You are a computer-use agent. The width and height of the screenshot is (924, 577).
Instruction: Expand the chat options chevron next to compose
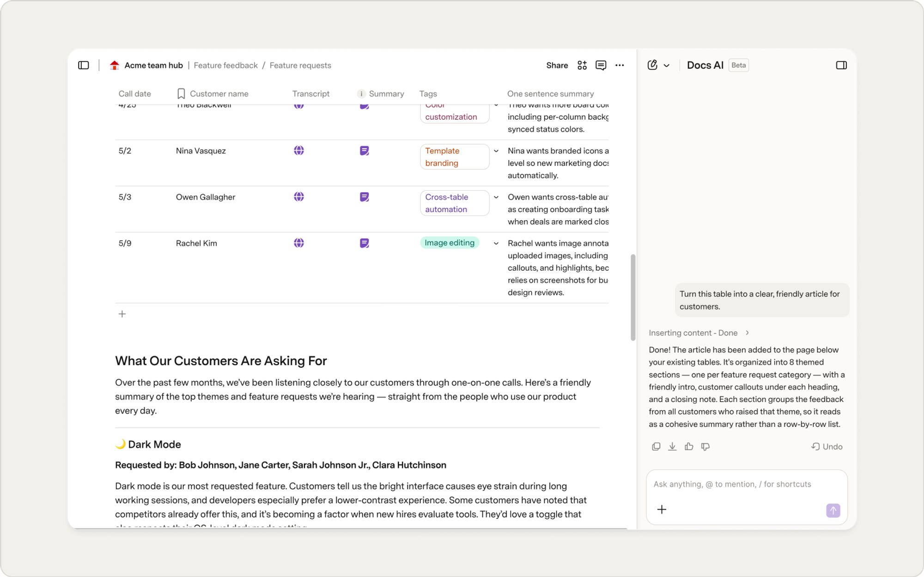[x=667, y=66]
